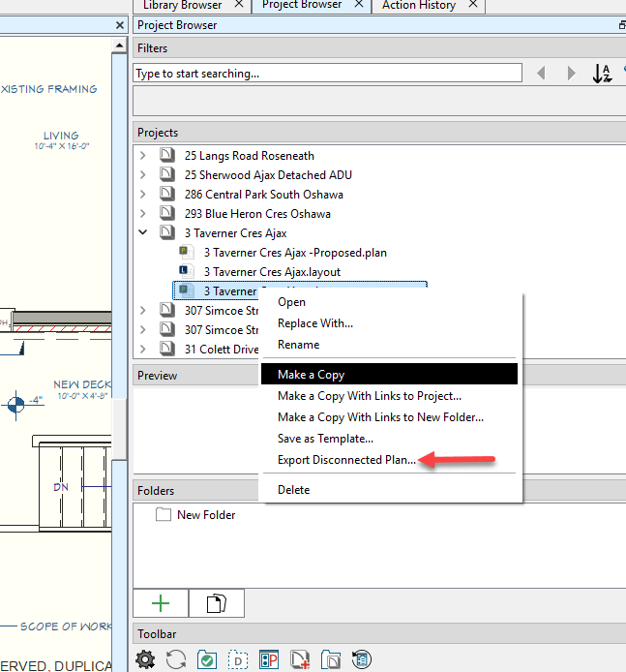Select Export Disconnected Plan menu entry

click(346, 460)
